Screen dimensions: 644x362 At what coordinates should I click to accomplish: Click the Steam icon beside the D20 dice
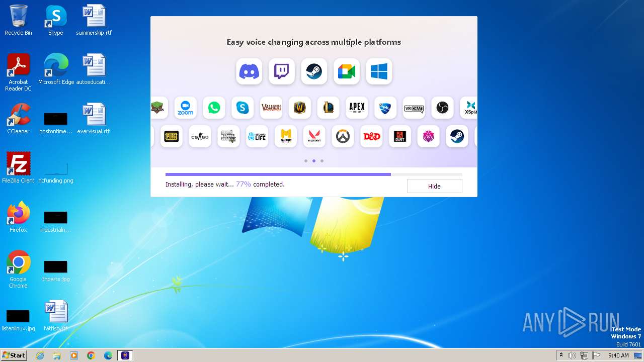(457, 136)
